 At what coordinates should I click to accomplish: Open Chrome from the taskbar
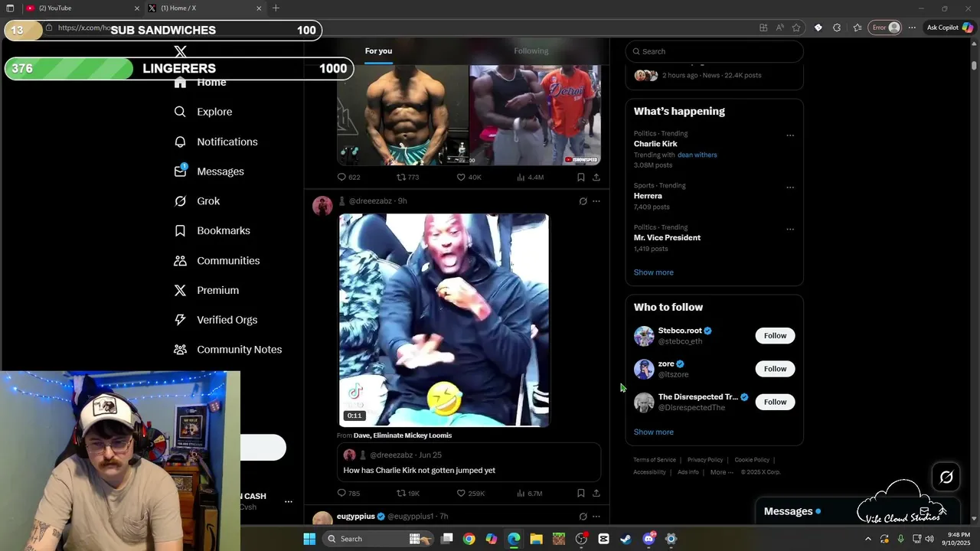[469, 539]
